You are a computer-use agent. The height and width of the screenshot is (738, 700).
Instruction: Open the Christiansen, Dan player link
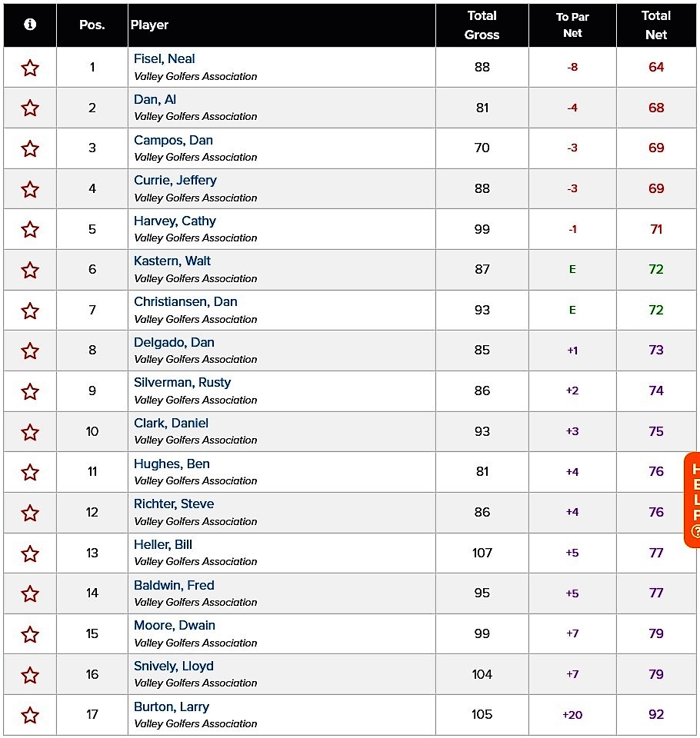(x=185, y=301)
